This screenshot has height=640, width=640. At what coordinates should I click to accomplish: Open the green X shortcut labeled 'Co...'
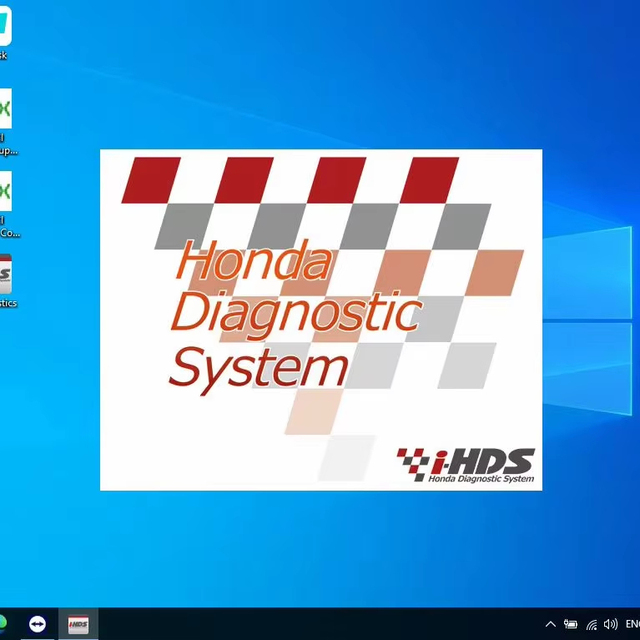[x=5, y=192]
